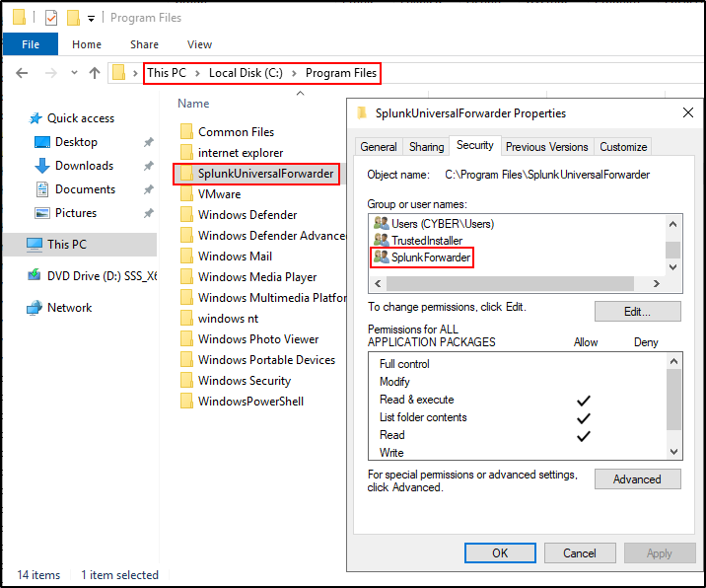
Task: Click the pin icon next to Downloads
Action: pyautogui.click(x=149, y=166)
